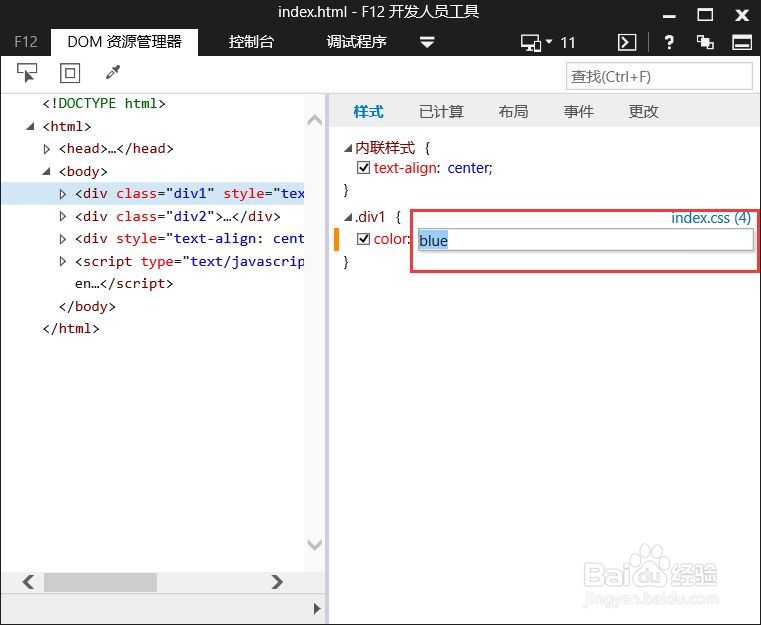761x625 pixels.
Task: Collapse the 内联样式 rule section
Action: [x=347, y=148]
